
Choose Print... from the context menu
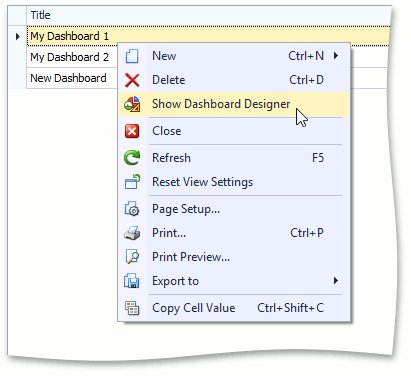click(234, 233)
